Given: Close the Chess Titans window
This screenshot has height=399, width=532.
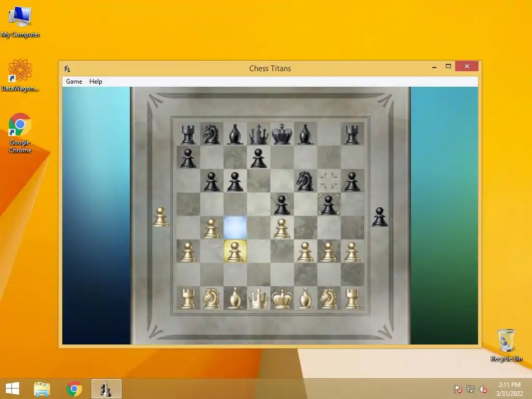Looking at the screenshot, I should [x=467, y=66].
